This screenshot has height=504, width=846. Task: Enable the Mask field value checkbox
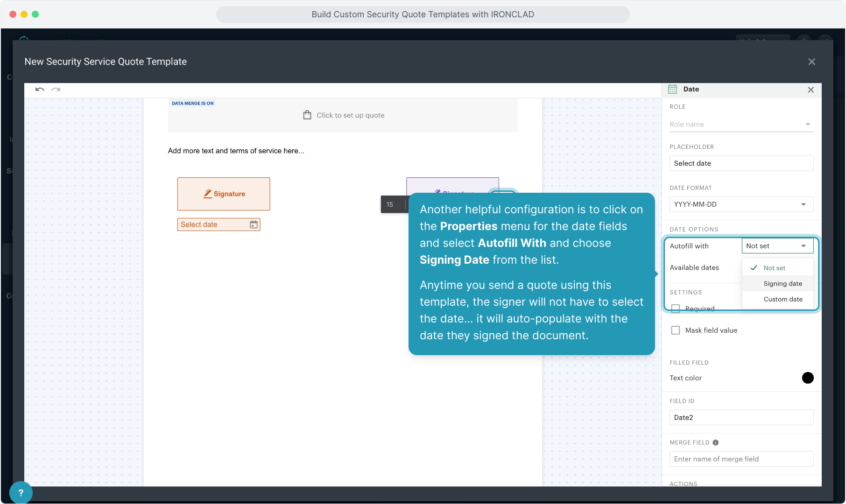[x=675, y=330]
